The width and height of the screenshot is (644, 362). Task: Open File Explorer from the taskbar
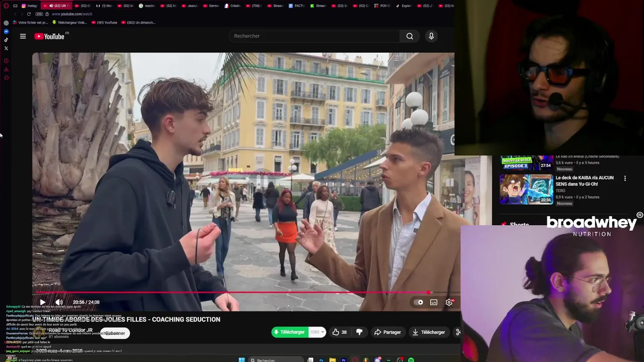click(332, 360)
